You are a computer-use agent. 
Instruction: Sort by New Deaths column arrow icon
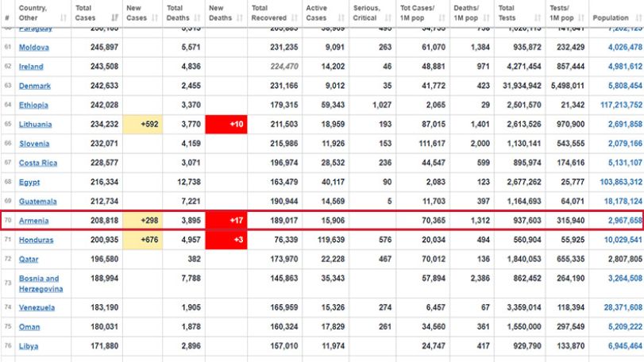240,17
